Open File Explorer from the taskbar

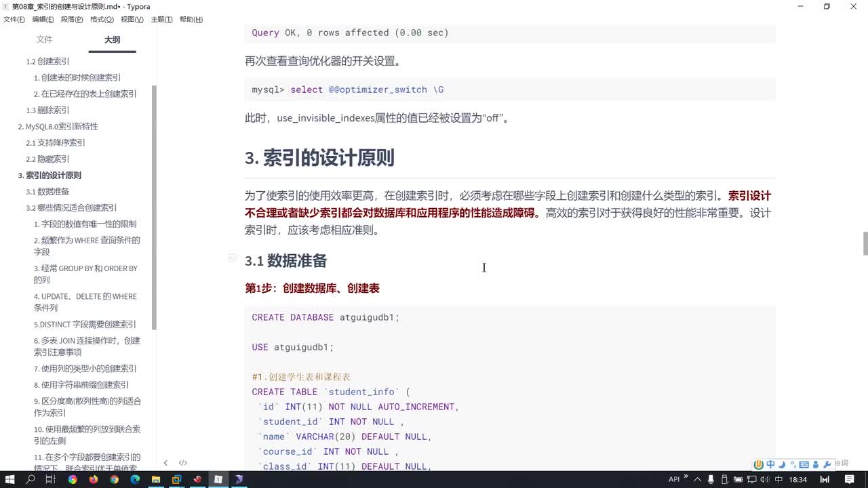pyautogui.click(x=155, y=479)
